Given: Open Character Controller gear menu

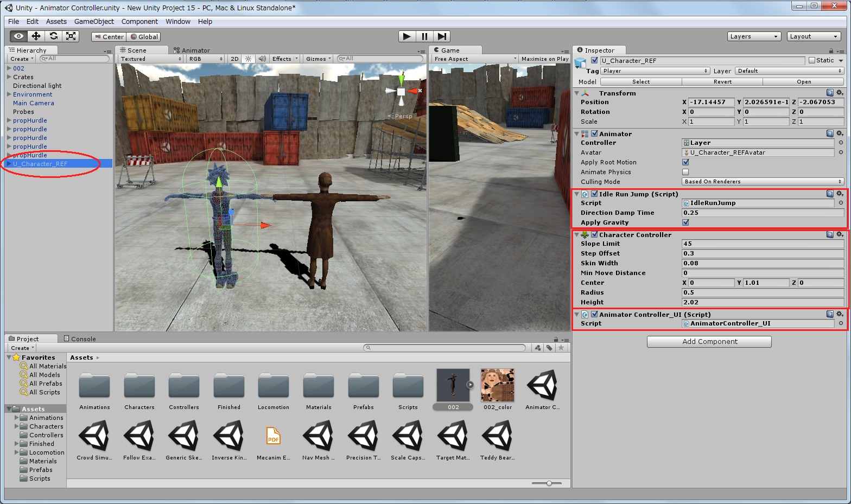Looking at the screenshot, I should [x=840, y=234].
